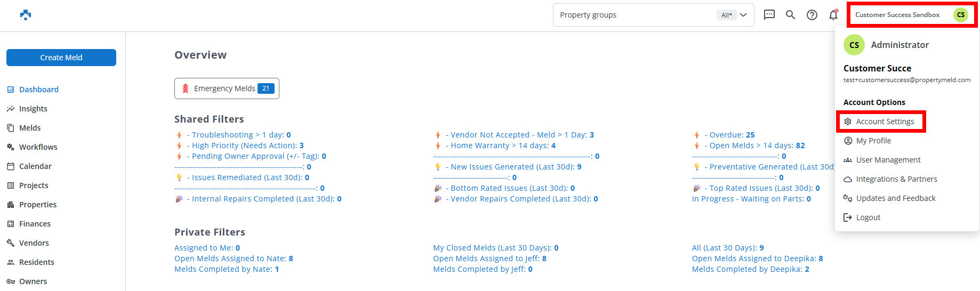This screenshot has height=291, width=980.
Task: Go to Workflows in sidebar
Action: (38, 147)
